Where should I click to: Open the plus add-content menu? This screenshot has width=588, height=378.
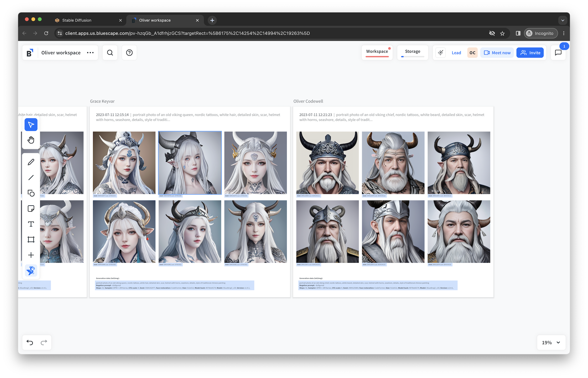(x=31, y=255)
